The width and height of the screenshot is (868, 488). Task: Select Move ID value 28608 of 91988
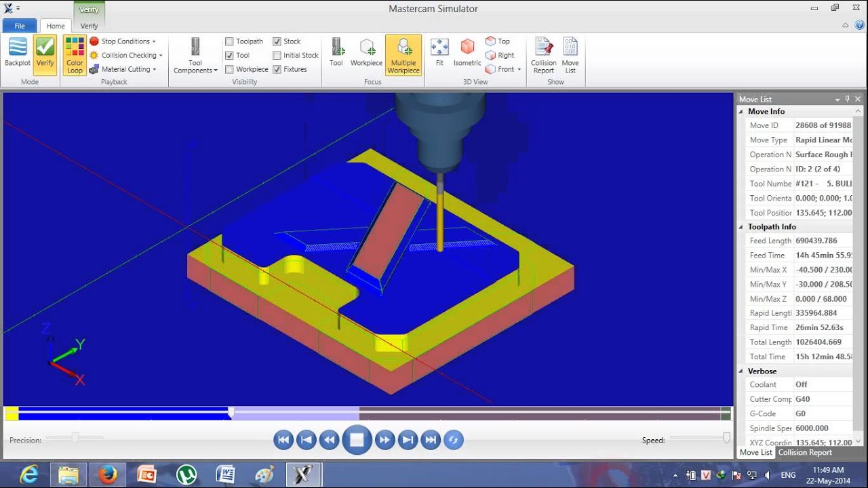click(x=823, y=125)
